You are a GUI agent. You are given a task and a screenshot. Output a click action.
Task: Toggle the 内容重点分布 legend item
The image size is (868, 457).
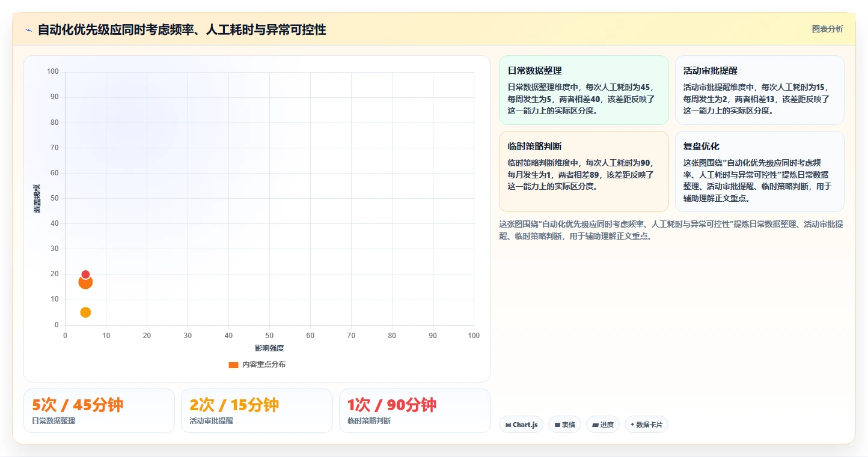point(257,365)
